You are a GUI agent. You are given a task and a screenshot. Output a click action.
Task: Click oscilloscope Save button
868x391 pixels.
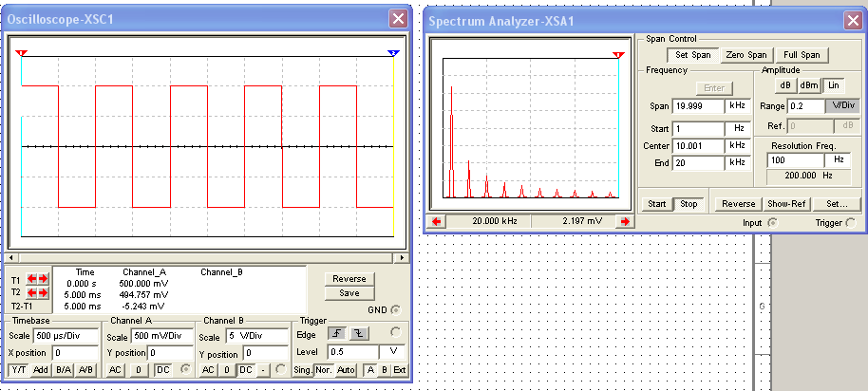click(x=349, y=293)
